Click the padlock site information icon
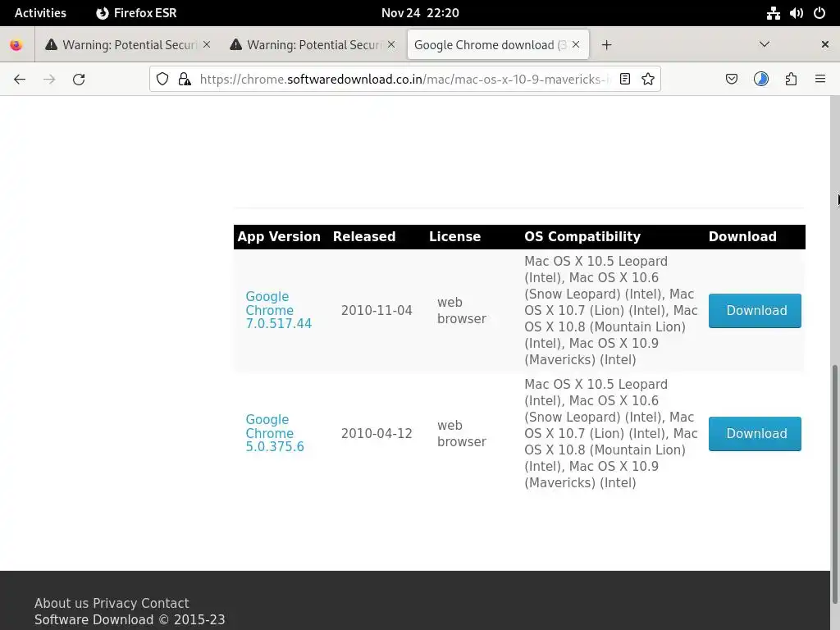Viewport: 840px width, 630px height. click(x=185, y=80)
